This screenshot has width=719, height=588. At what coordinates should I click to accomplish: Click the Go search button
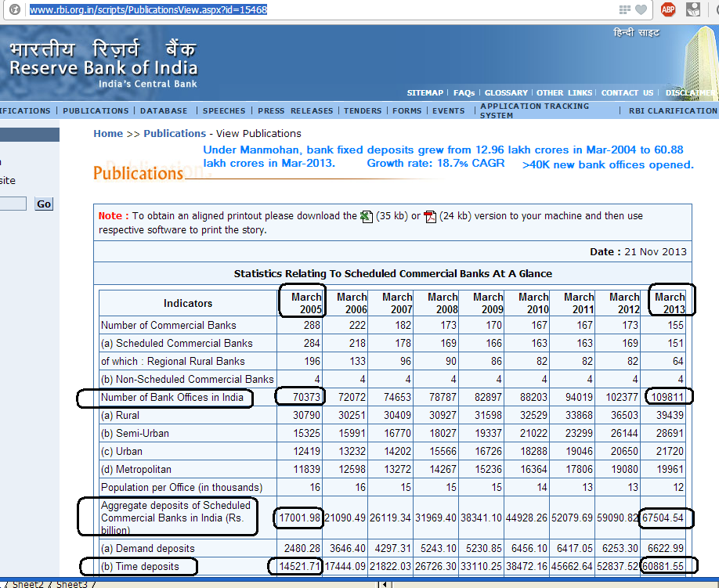tap(44, 204)
